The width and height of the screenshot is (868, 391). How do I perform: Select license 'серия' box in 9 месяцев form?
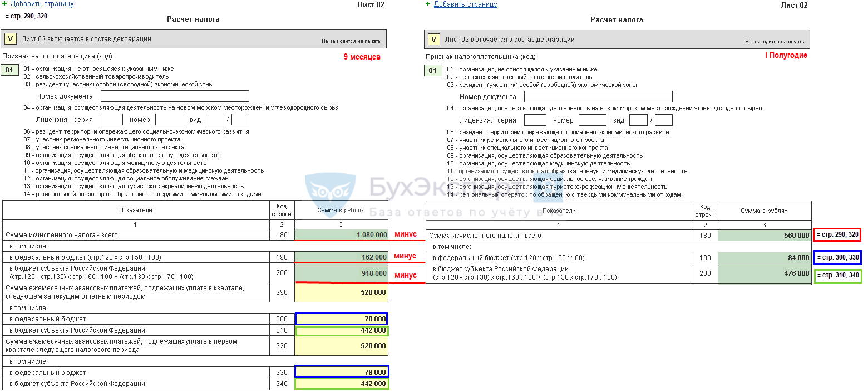tap(112, 119)
